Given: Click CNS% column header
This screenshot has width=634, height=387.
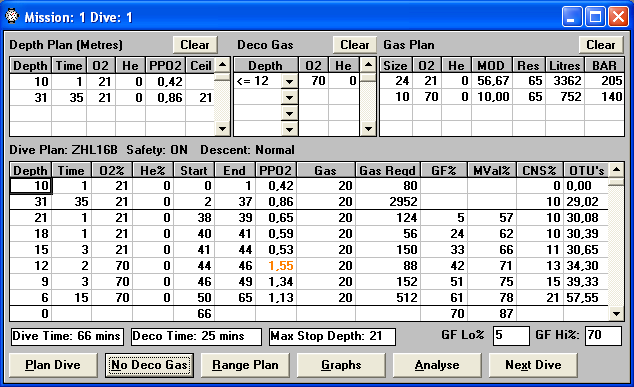Looking at the screenshot, I should [539, 171].
